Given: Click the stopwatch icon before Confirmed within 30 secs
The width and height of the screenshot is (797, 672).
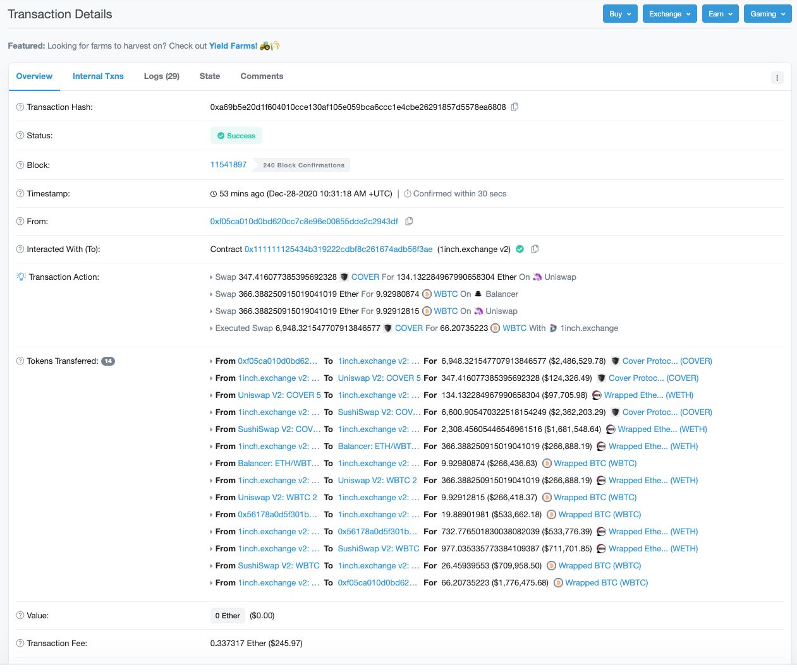Looking at the screenshot, I should [408, 194].
